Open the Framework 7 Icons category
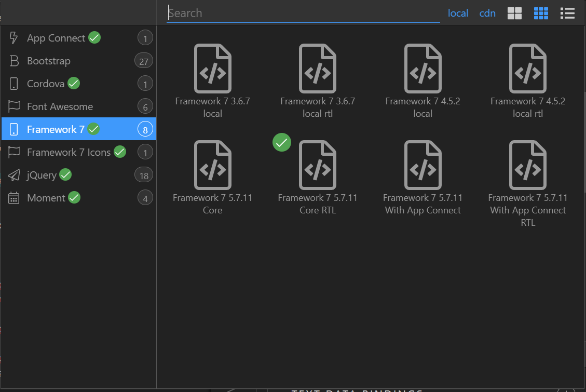This screenshot has width=586, height=392. pos(79,152)
